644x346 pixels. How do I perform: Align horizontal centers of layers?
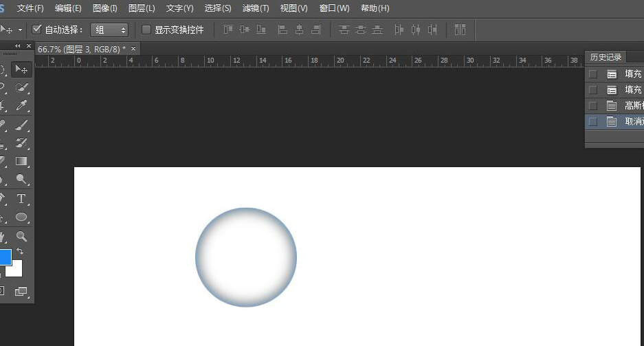(x=300, y=30)
